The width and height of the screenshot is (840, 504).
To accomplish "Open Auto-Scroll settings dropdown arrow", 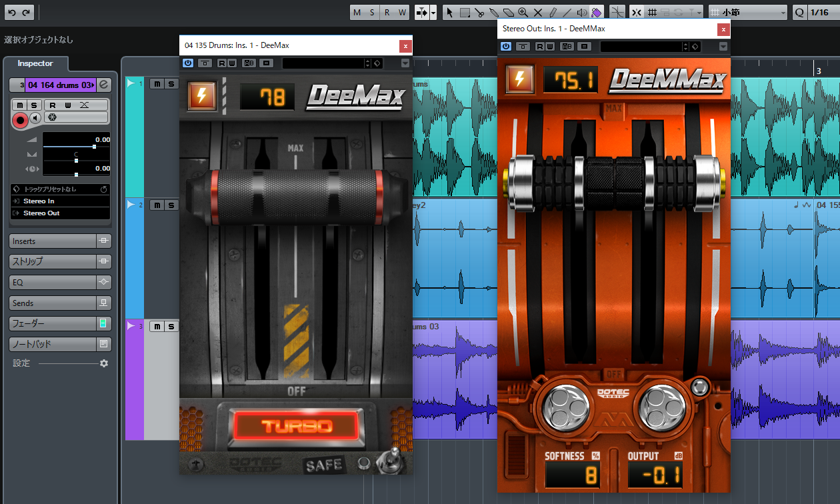I will [x=433, y=12].
